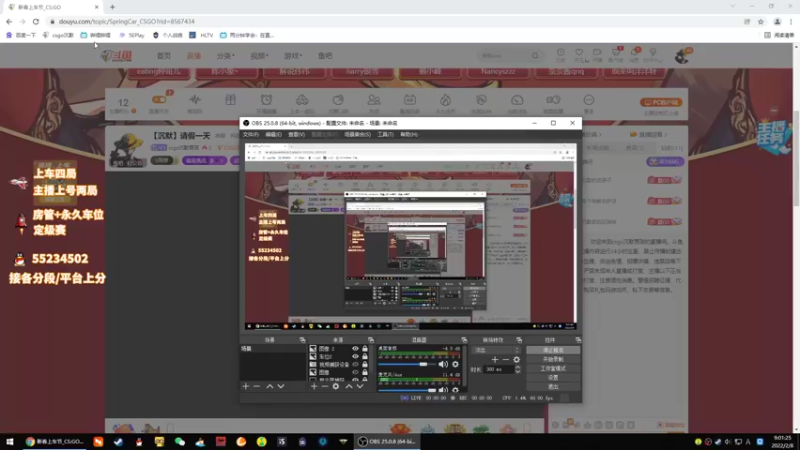This screenshot has width=800, height=450.
Task: Click the transition duration 300 ms field
Action: (498, 369)
